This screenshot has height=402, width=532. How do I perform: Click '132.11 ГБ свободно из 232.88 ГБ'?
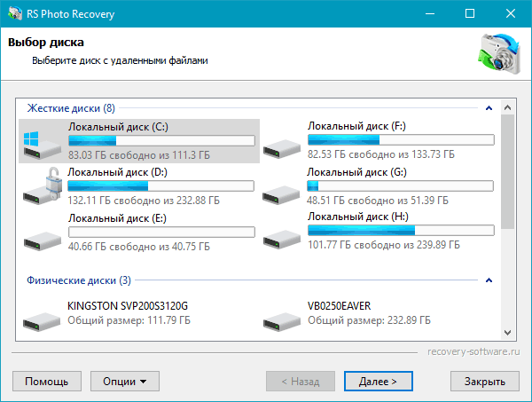click(144, 201)
